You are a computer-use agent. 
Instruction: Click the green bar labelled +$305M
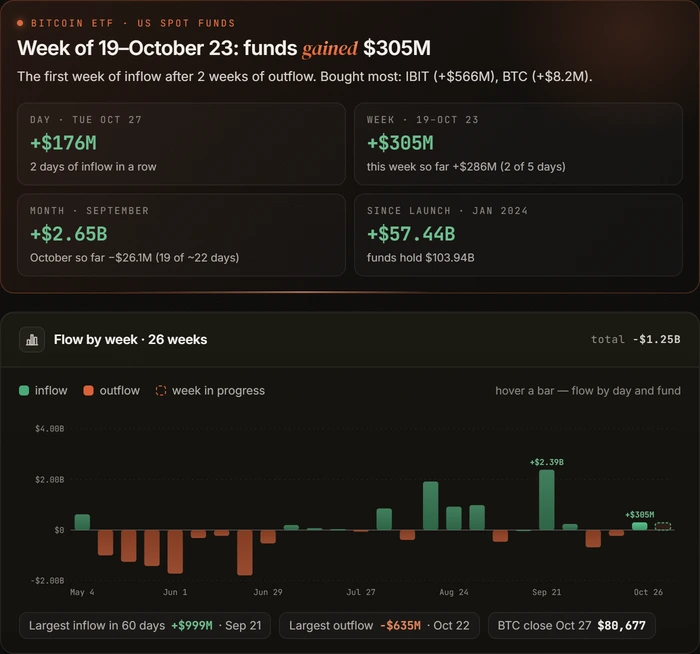pyautogui.click(x=640, y=526)
